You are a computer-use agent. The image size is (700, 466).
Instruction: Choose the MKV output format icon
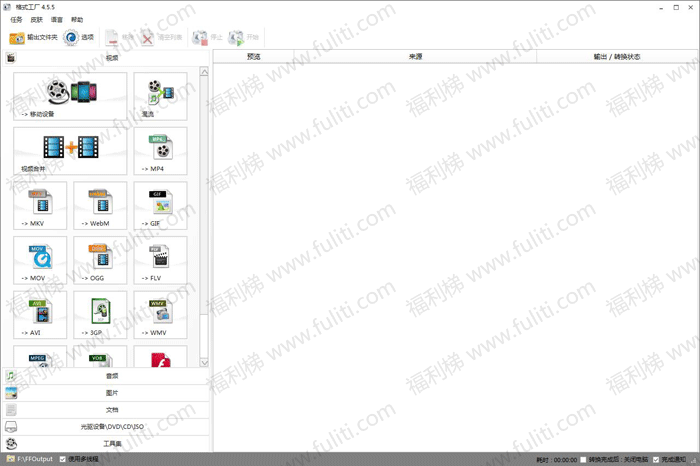tap(40, 206)
